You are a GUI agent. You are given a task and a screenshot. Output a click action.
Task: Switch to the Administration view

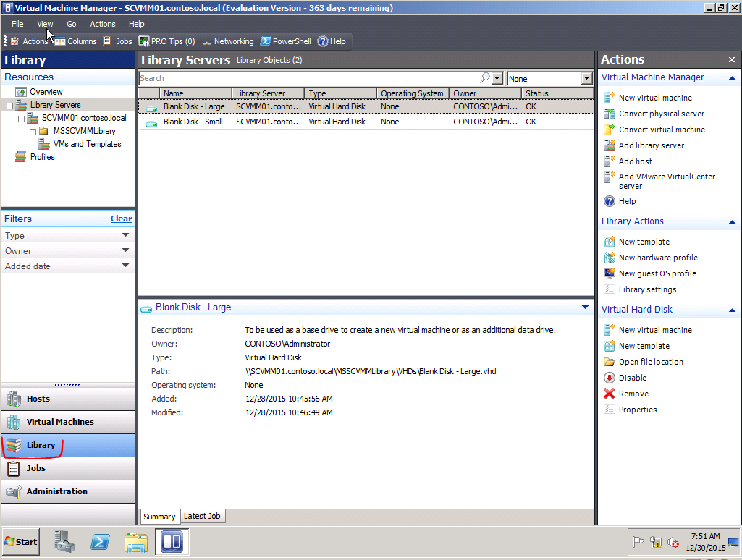coord(68,491)
